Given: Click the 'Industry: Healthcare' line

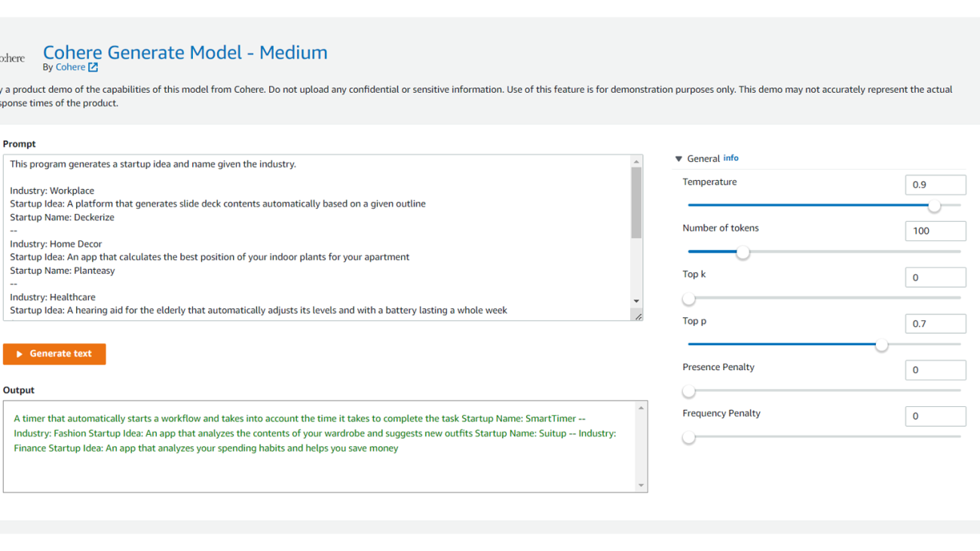Looking at the screenshot, I should click(x=53, y=297).
